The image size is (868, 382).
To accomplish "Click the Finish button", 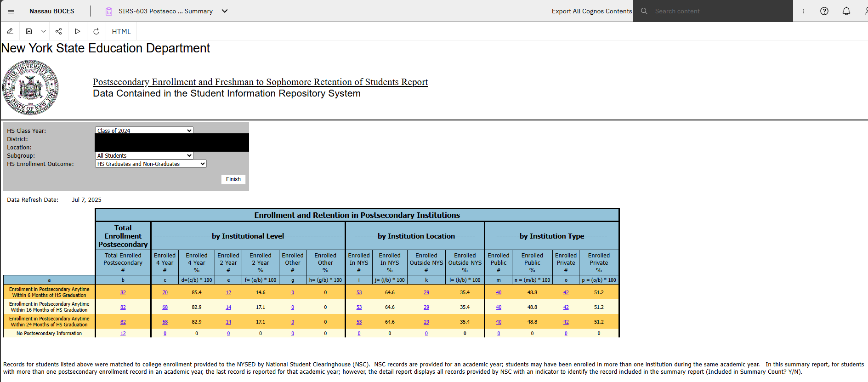I will pos(233,179).
